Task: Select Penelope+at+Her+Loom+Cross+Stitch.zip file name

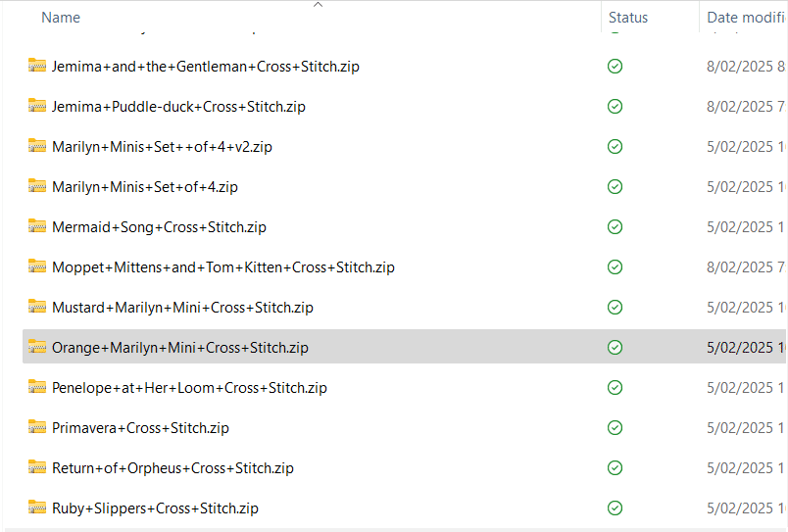Action: pos(189,388)
